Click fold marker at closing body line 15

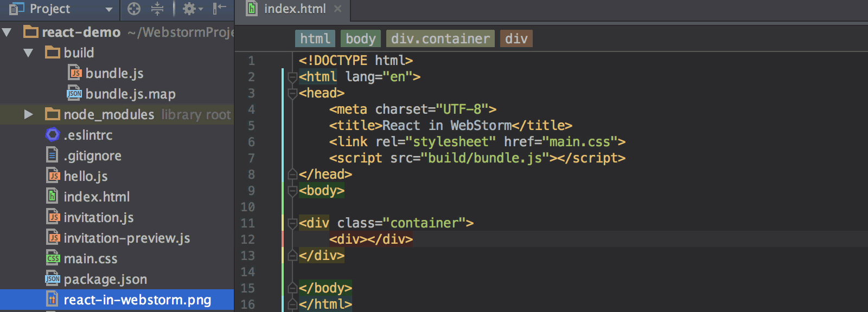(292, 288)
